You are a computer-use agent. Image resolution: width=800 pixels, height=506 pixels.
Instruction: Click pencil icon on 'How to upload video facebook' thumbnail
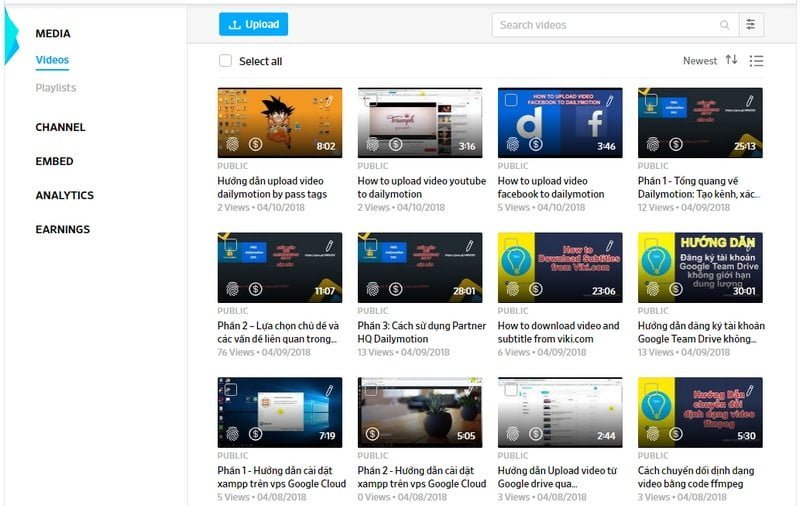tap(610, 100)
